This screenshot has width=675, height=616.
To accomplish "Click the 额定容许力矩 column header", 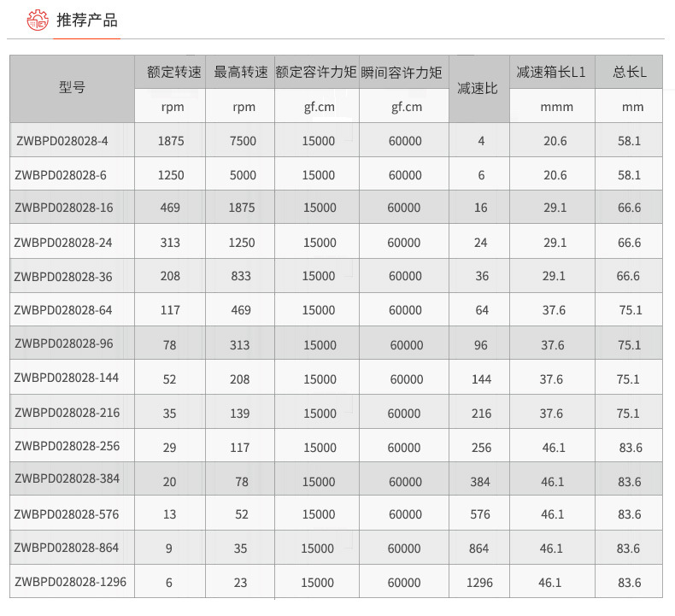I will coord(316,72).
